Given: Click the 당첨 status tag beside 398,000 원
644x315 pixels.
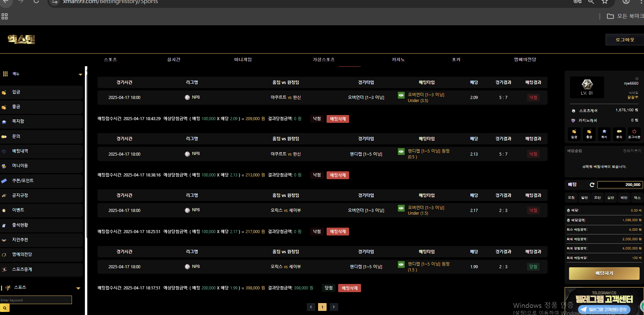Looking at the screenshot, I should point(328,288).
